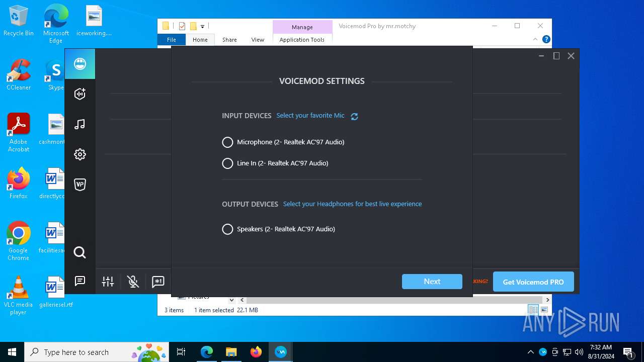
Task: Open Voicemod settings gear in sidebar
Action: [x=80, y=154]
